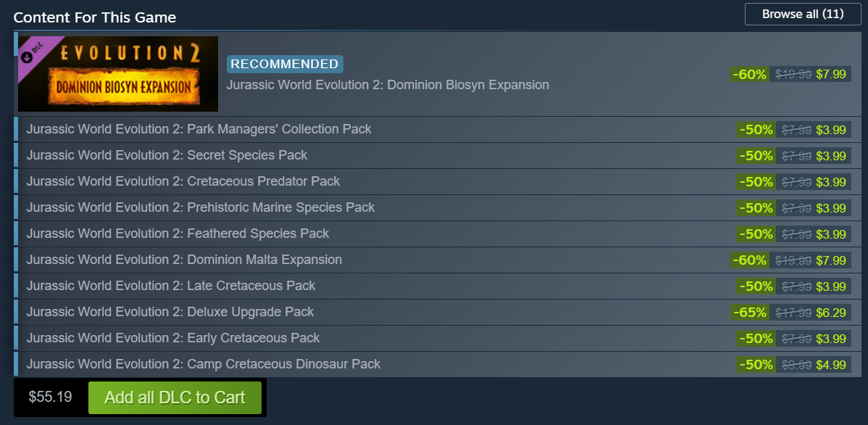Open the Dominion Biosyn Expansion thumbnail
Screen dimensions: 868x425
118,74
